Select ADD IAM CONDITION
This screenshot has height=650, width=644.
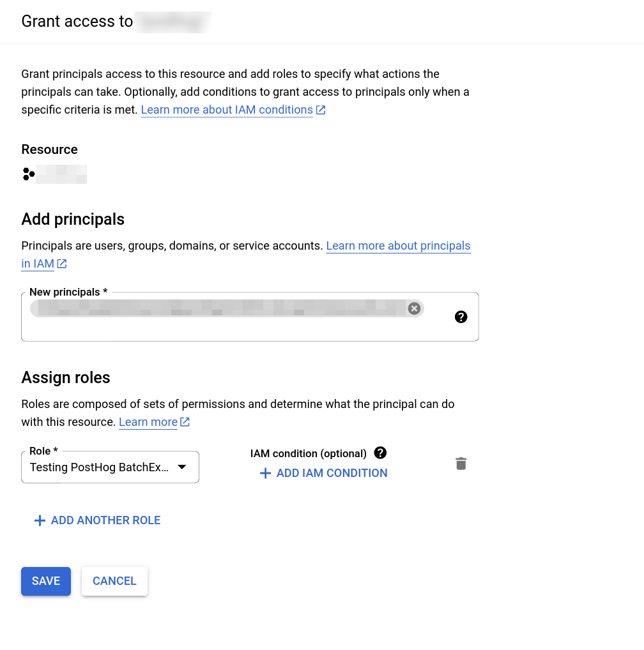(x=332, y=473)
